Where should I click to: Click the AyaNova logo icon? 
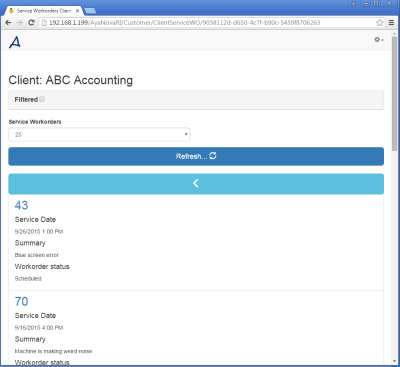15,42
